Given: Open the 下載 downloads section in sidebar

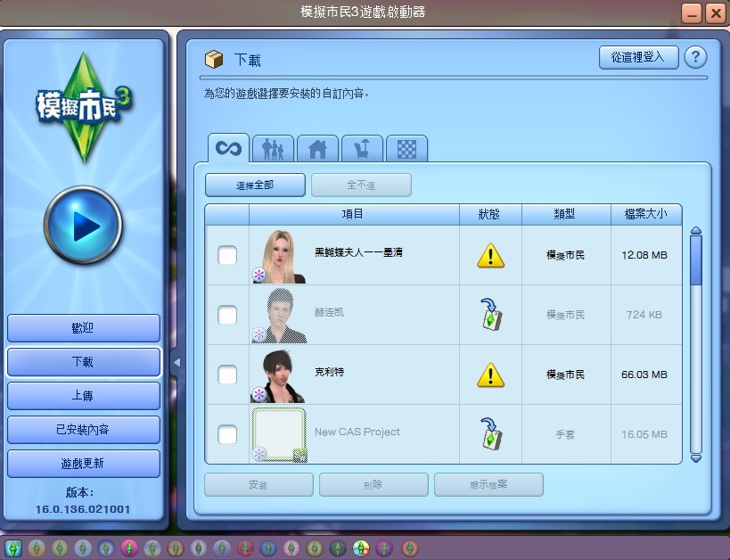Looking at the screenshot, I should tap(83, 362).
